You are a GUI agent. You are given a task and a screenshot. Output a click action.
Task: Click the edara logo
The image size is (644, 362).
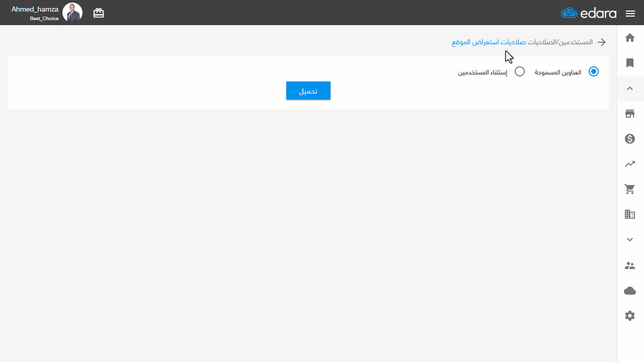(x=589, y=13)
